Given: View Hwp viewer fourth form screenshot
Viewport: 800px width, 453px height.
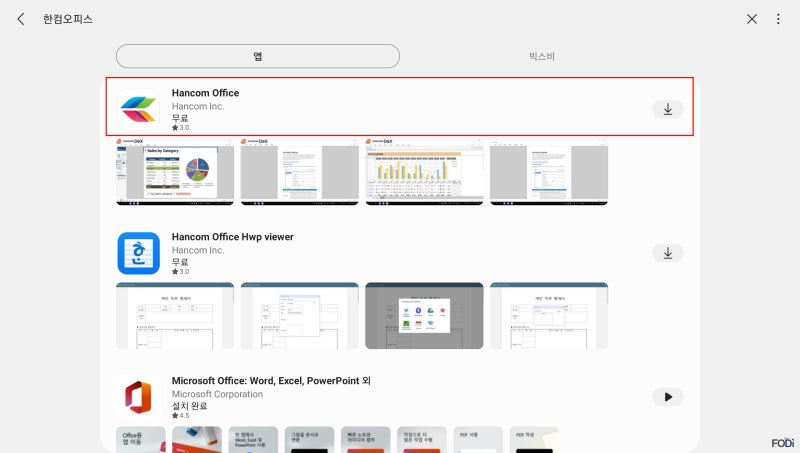Looking at the screenshot, I should [x=548, y=316].
